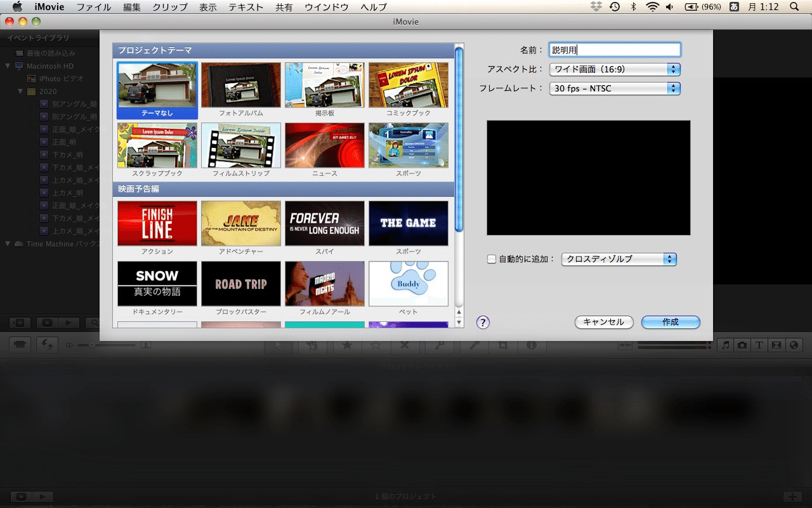Open the ウインドウ menu
Screen dimensions: 812x508
coord(327,7)
